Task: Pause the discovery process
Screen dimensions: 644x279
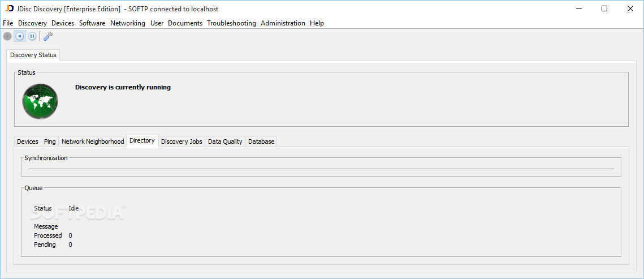Action: point(32,36)
